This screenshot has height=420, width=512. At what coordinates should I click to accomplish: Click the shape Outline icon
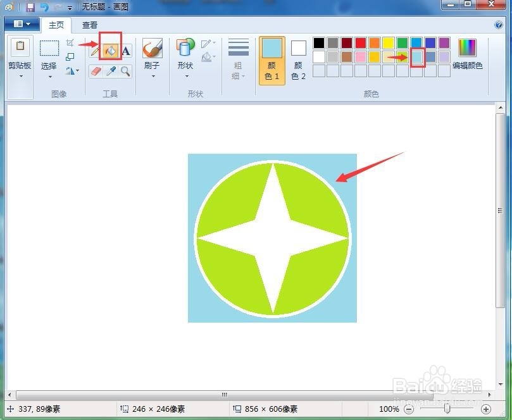206,44
